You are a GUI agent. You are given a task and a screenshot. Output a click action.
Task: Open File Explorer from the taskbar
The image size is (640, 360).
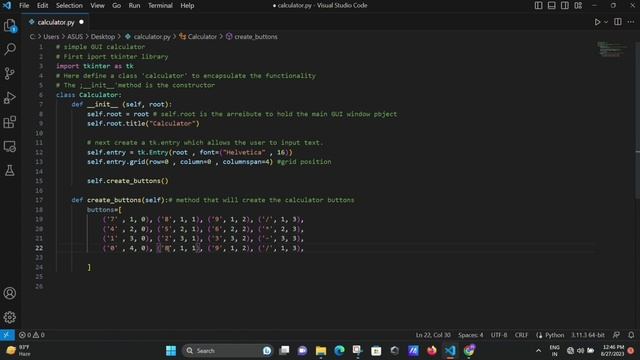(321, 351)
